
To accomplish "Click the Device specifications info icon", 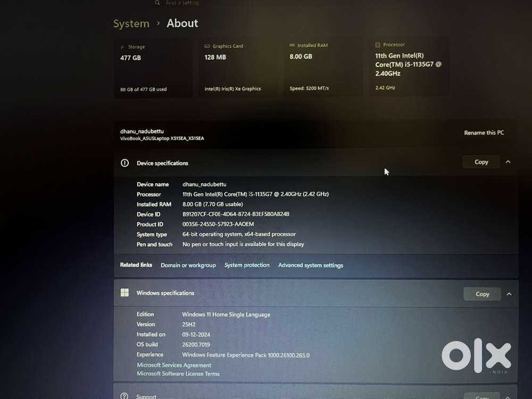I will click(x=124, y=163).
